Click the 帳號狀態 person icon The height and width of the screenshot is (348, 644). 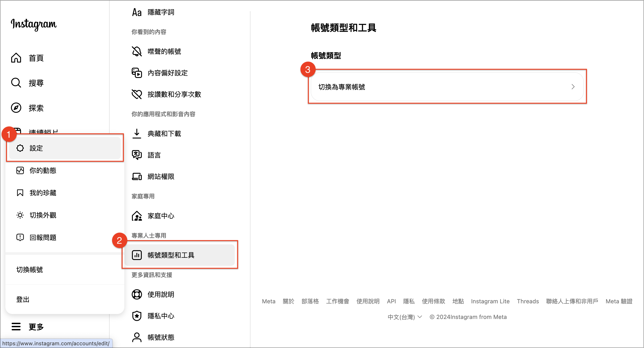(137, 338)
